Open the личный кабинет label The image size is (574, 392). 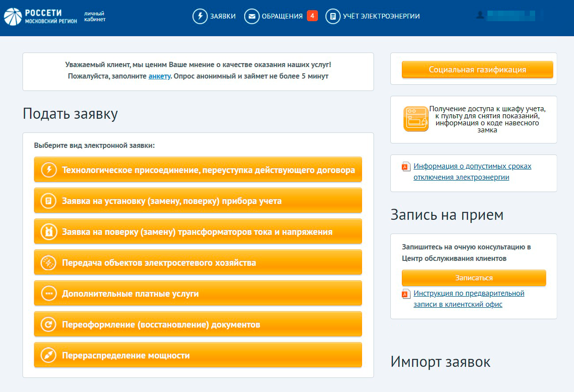pyautogui.click(x=95, y=16)
